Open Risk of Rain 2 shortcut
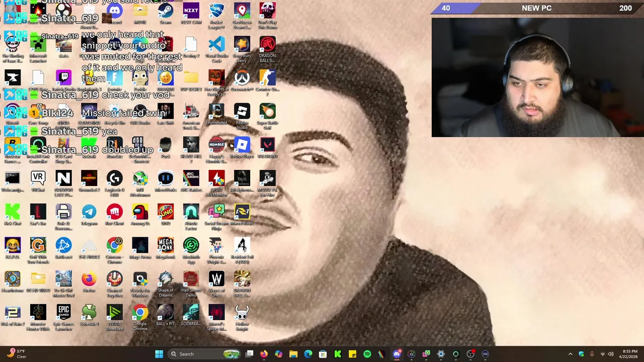This screenshot has height=362, width=644. 13,316
